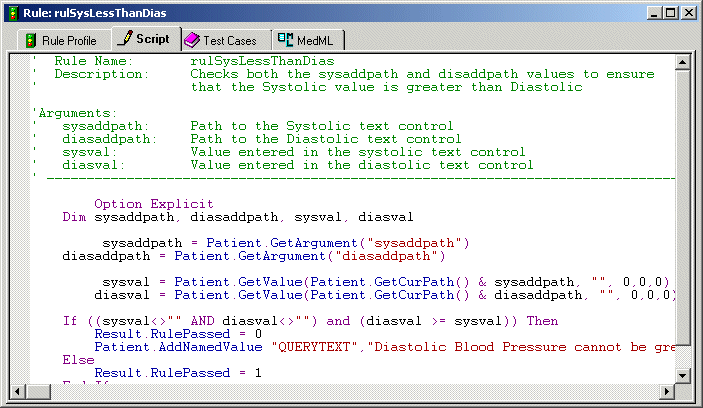703x408 pixels.
Task: Click the 'Else' keyword
Action: pos(78,360)
